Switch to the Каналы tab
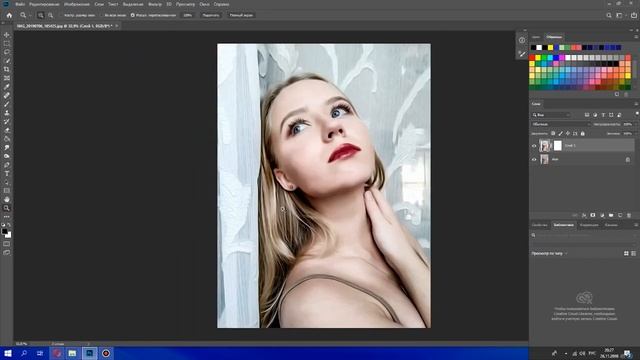Screen dimensions: 640x360 pyautogui.click(x=611, y=225)
